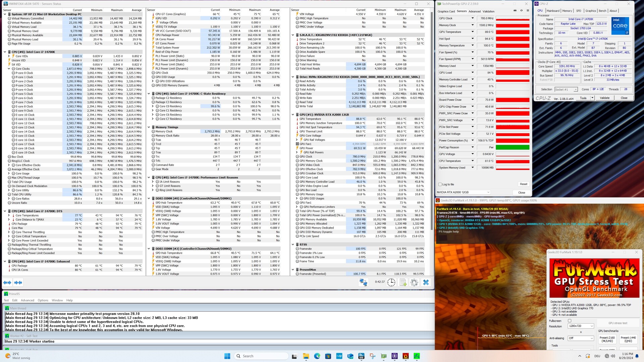This screenshot has width=644, height=362.
Task: Open HWiNFO remote network monitoring icon
Action: click(363, 282)
